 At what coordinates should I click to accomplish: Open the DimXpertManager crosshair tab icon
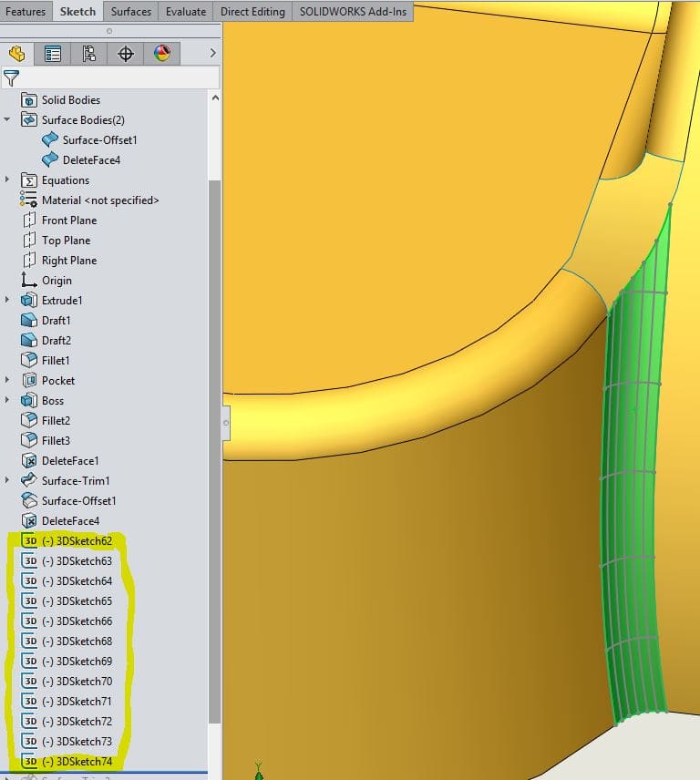(126, 54)
